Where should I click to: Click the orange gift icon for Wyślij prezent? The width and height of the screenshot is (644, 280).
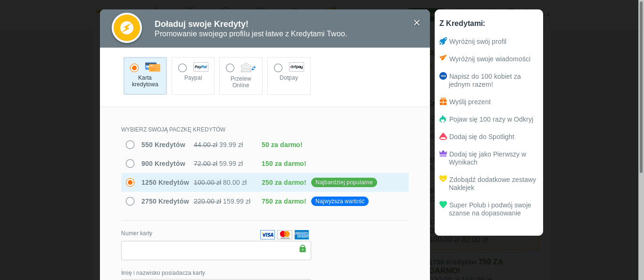click(x=443, y=101)
